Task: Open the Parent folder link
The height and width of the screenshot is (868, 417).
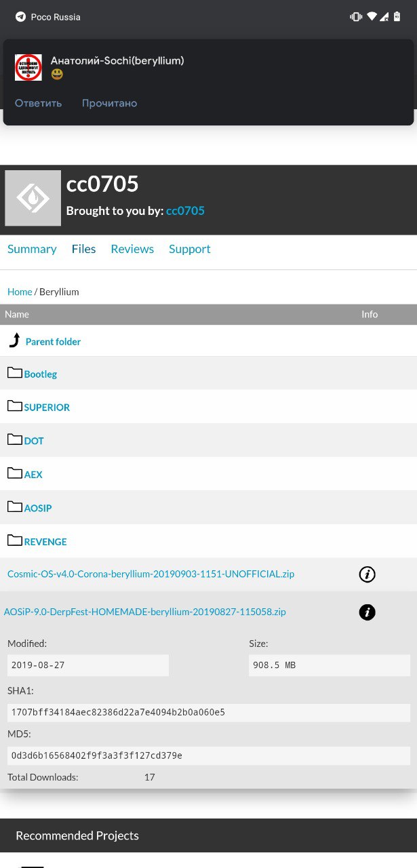Action: click(53, 342)
